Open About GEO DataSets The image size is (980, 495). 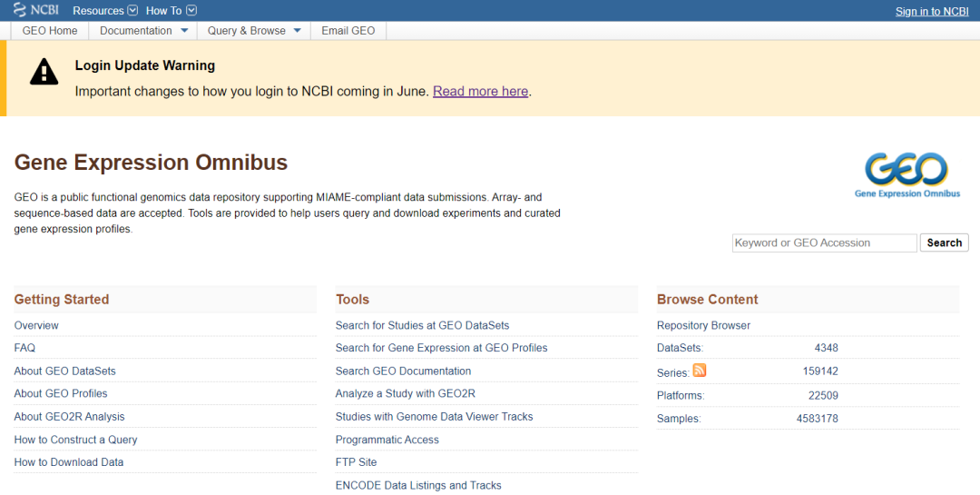(65, 371)
